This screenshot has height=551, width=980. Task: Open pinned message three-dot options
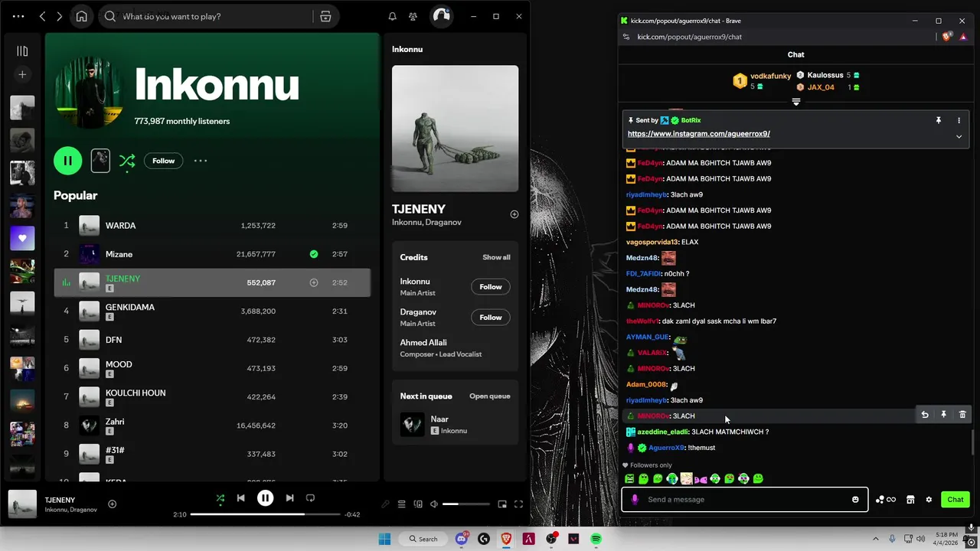click(x=959, y=120)
